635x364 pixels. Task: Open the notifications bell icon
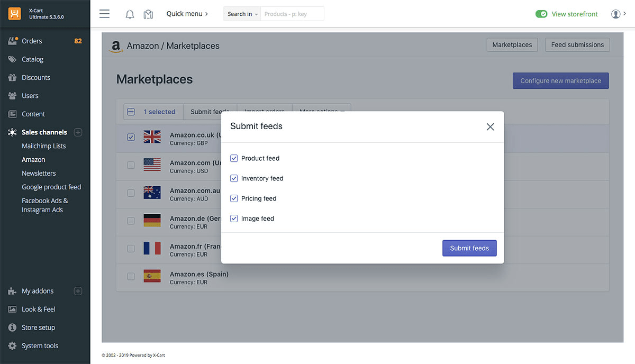pos(130,14)
